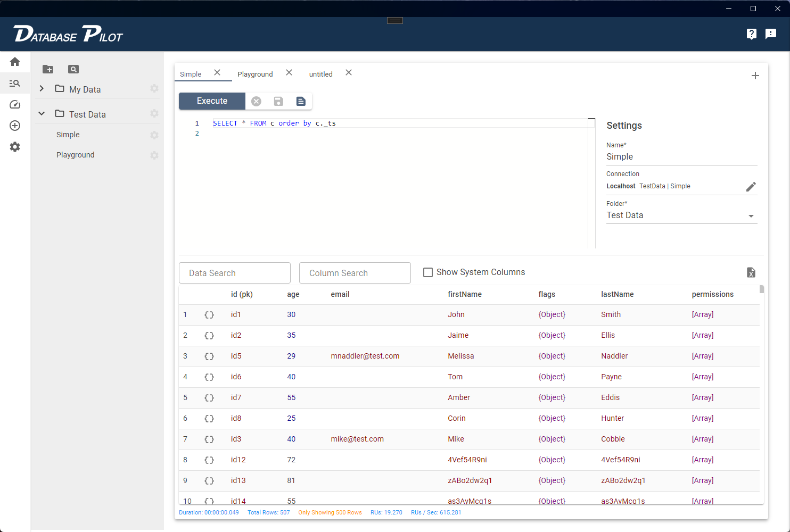
Task: Click the results table scrollbar thumb
Action: pos(762,289)
